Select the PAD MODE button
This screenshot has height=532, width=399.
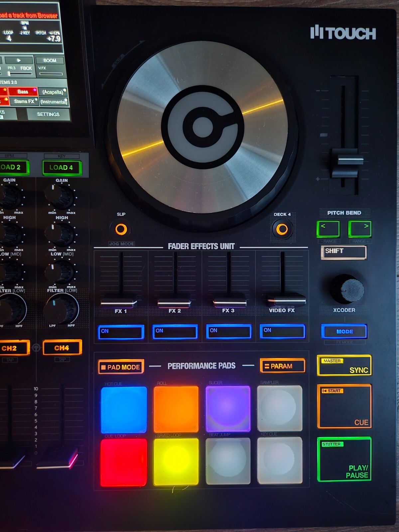pyautogui.click(x=121, y=367)
